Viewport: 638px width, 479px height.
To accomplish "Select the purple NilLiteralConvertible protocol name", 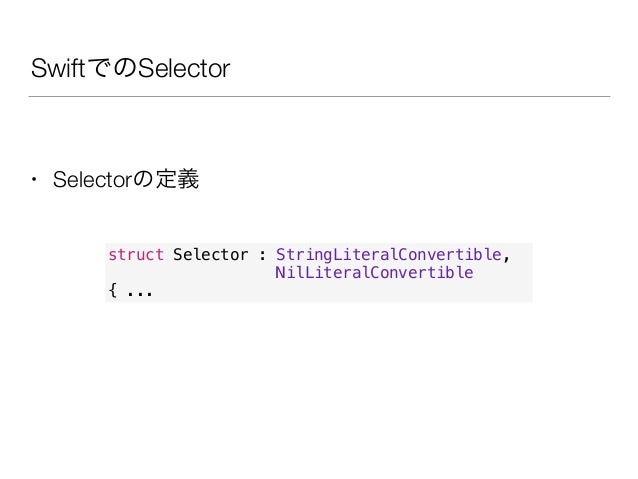I will pyautogui.click(x=374, y=273).
